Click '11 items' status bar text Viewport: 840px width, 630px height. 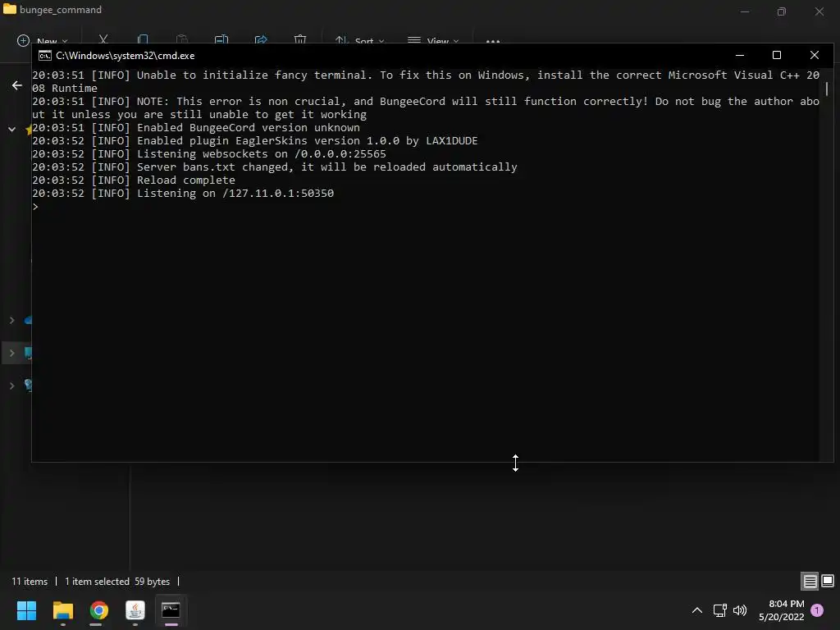pyautogui.click(x=30, y=582)
